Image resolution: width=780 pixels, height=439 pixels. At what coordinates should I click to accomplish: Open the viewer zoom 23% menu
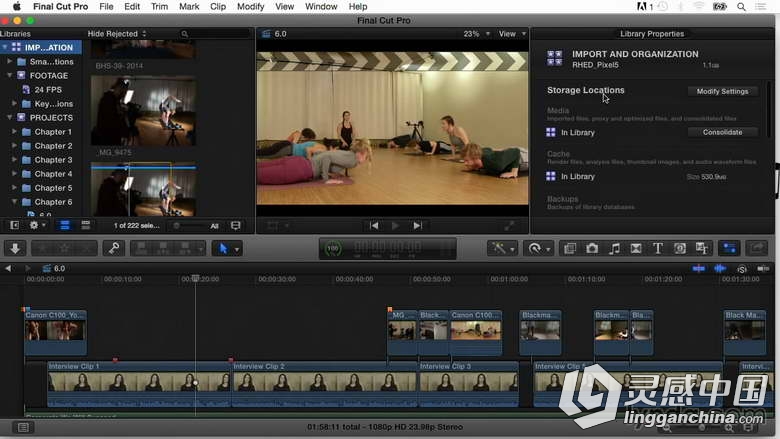point(477,34)
